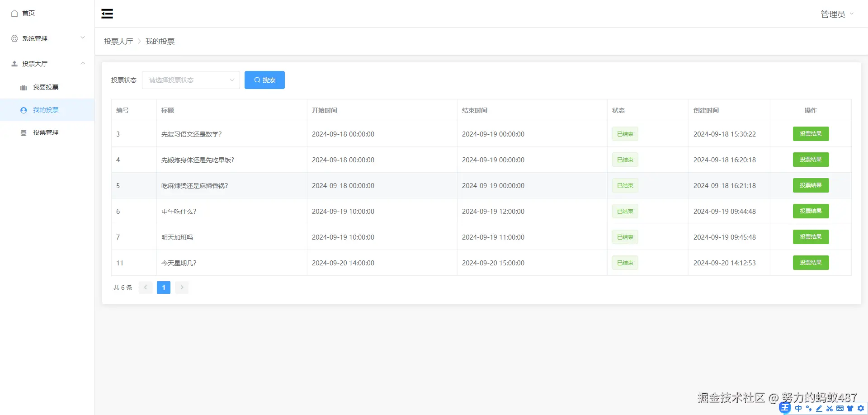
Task: Click the briefcase icon beside 我要投票
Action: pos(24,87)
